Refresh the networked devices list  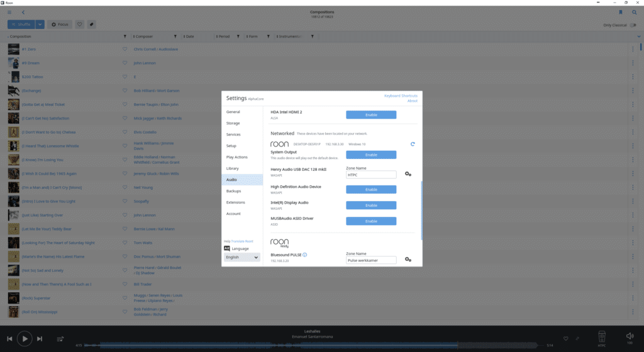(x=413, y=144)
